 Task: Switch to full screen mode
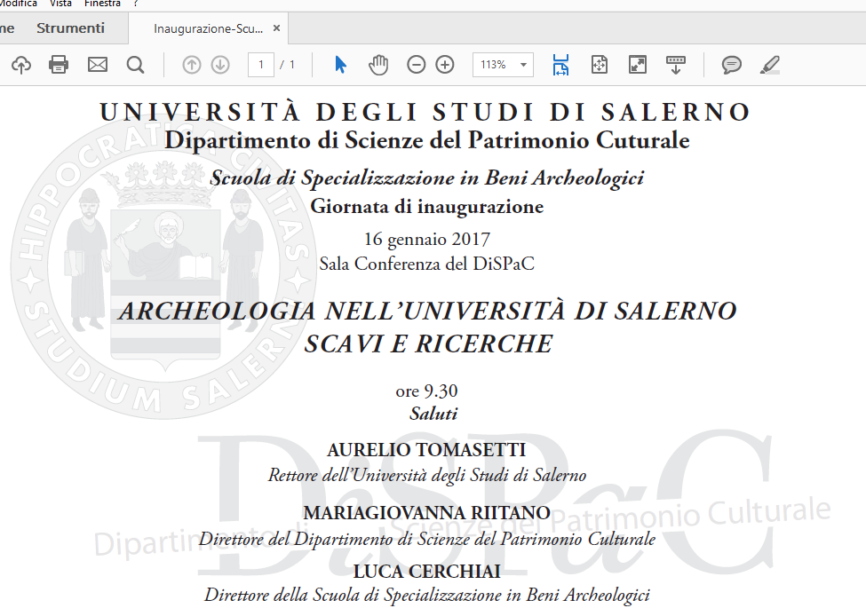pyautogui.click(x=637, y=65)
